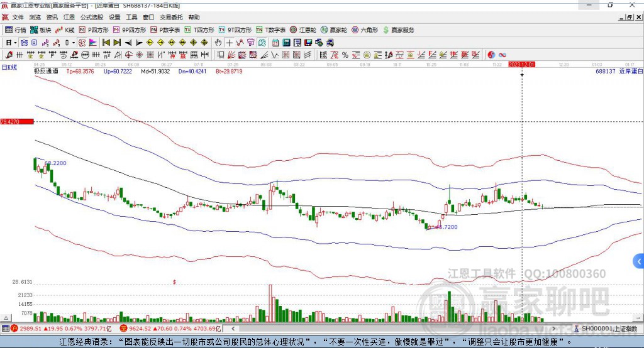644x348 pixels.
Task: Toggle the crosshair cursor button
Action: [x=229, y=43]
